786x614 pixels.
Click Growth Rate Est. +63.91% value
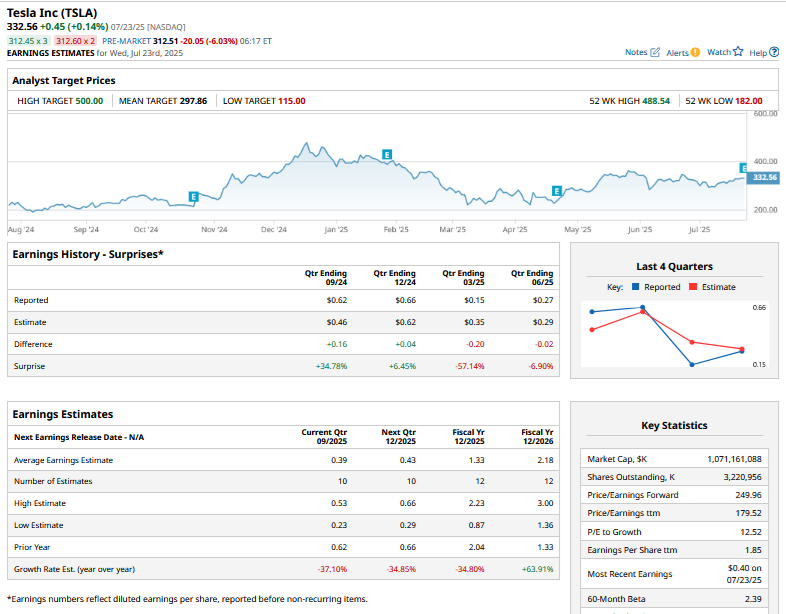(537, 569)
